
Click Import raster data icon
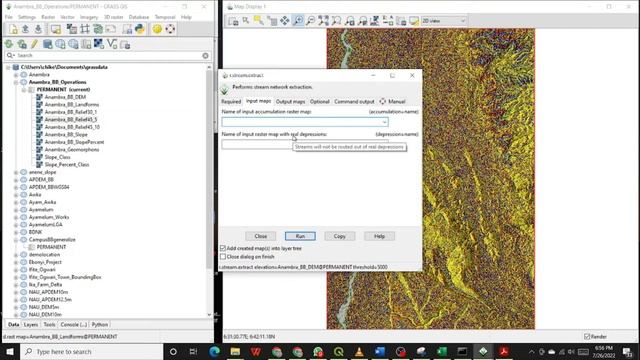[99, 44]
